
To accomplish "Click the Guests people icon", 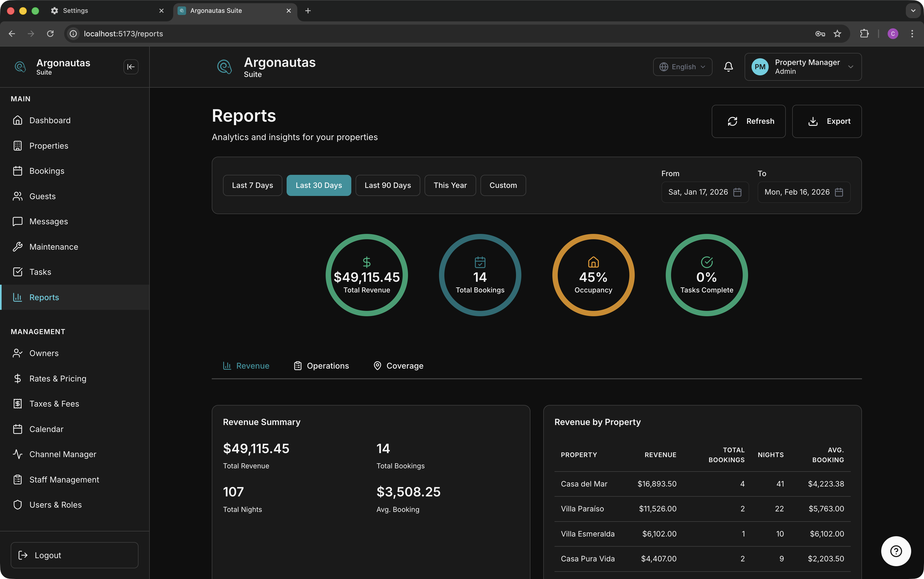I will point(18,196).
